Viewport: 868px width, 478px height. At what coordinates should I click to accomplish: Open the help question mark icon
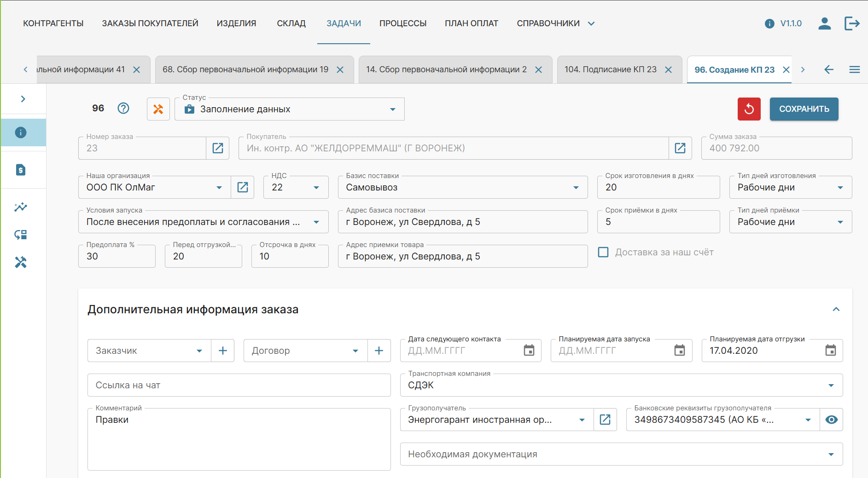tap(123, 108)
